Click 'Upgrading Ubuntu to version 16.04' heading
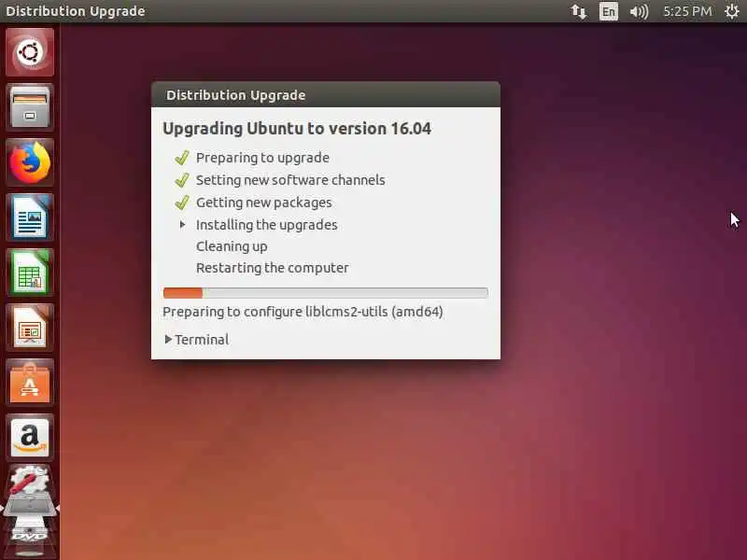Image resolution: width=747 pixels, height=560 pixels. 297,129
